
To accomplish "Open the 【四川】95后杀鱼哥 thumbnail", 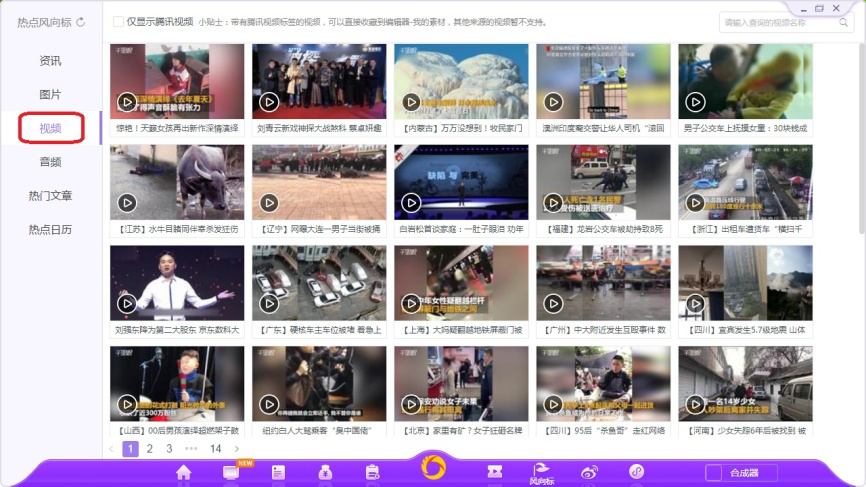I will pyautogui.click(x=603, y=384).
